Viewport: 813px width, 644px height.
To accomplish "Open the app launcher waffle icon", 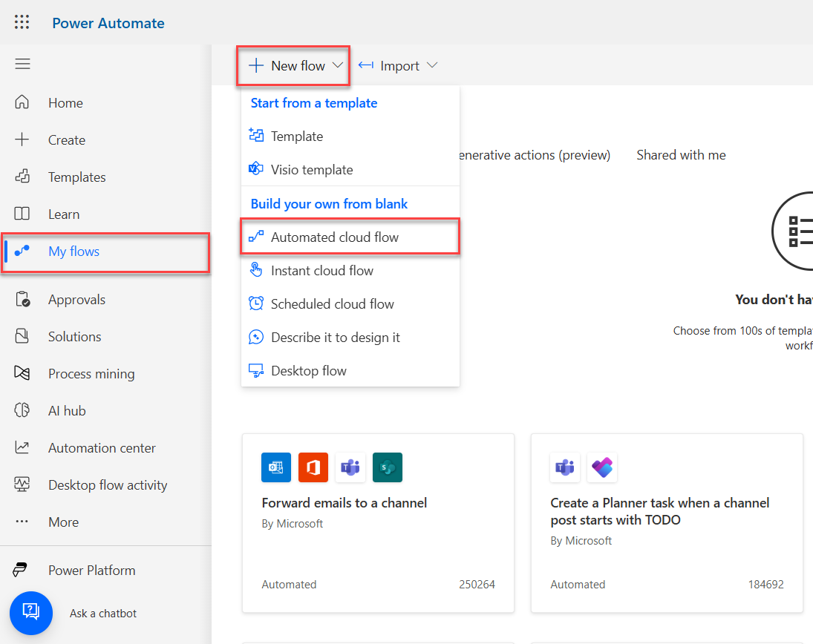I will (22, 22).
